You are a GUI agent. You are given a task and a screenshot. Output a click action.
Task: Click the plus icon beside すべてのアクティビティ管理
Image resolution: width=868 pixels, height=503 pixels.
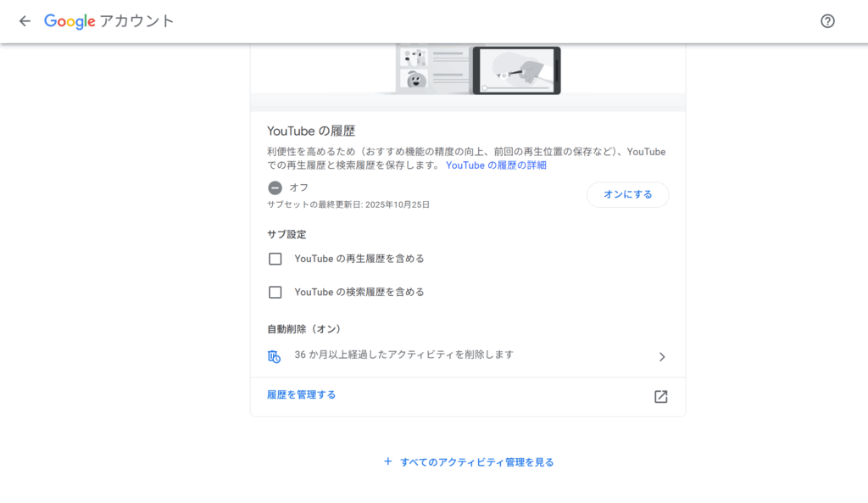pyautogui.click(x=388, y=461)
